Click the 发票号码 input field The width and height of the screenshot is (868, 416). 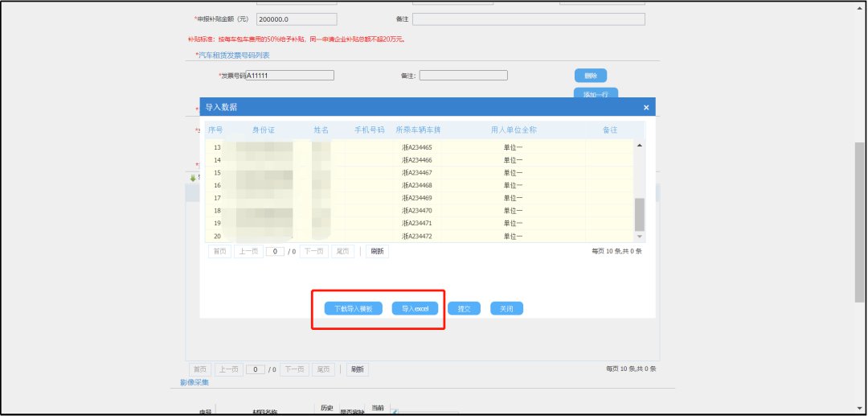pos(289,76)
